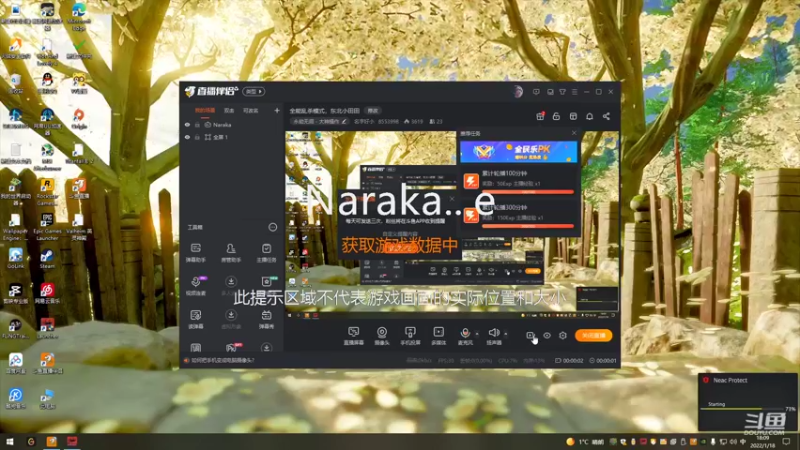Toggle visibility of 全屏 1 source
Image resolution: width=800 pixels, height=450 pixels.
click(187, 137)
